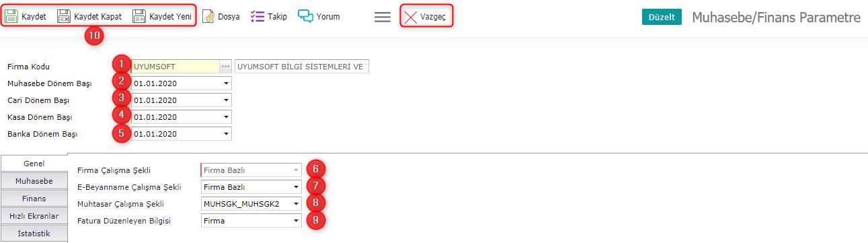
Task: Switch to the Muhasebe tab
Action: [x=34, y=181]
